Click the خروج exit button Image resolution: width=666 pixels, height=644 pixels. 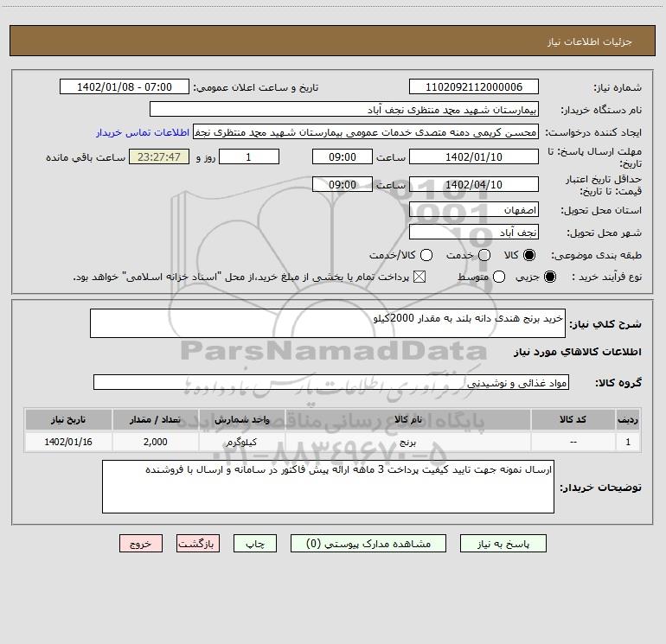click(141, 544)
